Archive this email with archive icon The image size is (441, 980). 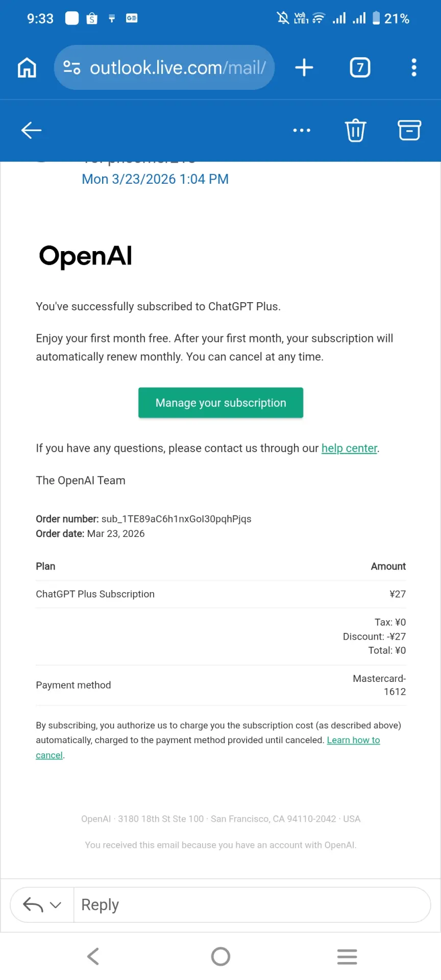pos(409,130)
